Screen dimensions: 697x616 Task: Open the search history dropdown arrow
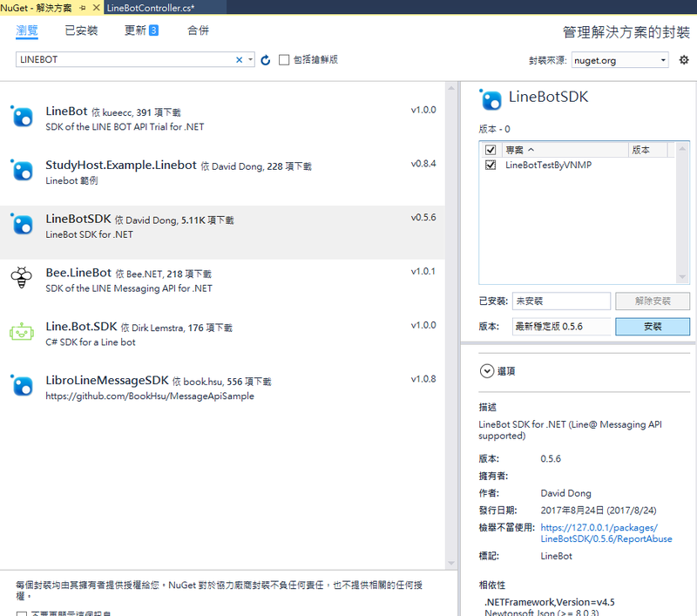click(250, 59)
